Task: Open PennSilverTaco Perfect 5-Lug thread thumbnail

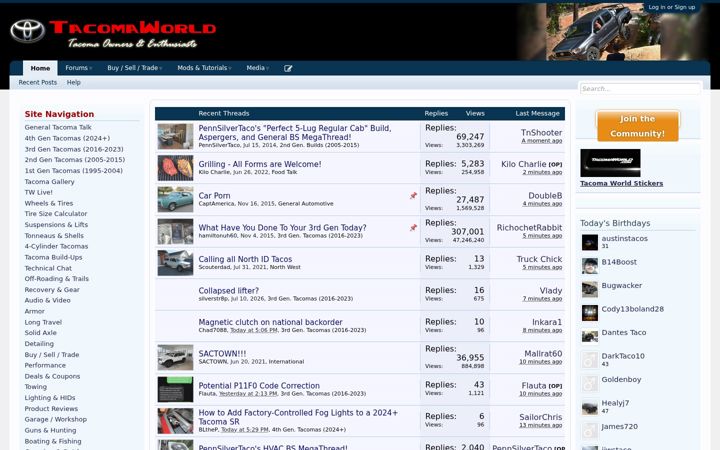Action: [175, 136]
